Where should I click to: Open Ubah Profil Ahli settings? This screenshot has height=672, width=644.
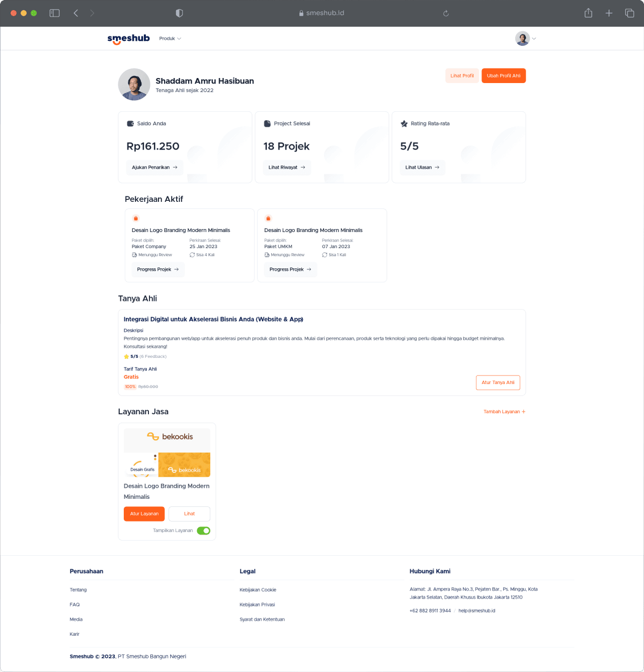coord(504,76)
